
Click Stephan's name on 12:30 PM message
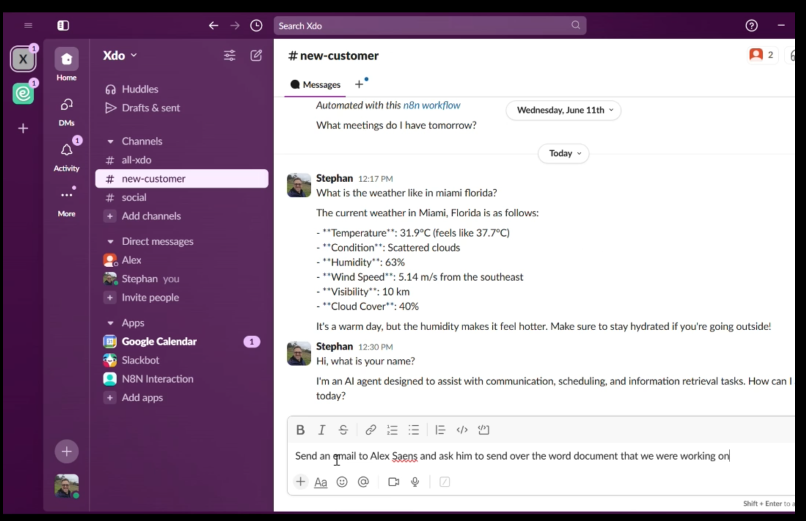pos(334,346)
